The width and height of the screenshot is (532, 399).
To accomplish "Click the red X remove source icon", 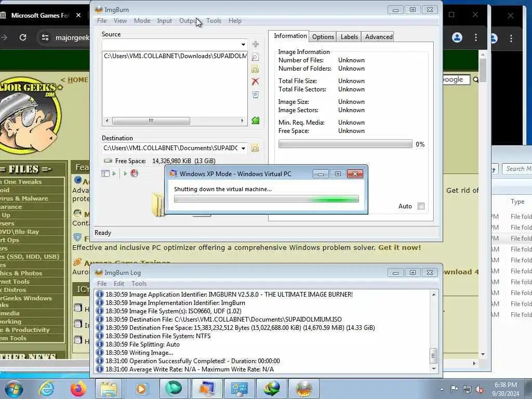I will [256, 82].
